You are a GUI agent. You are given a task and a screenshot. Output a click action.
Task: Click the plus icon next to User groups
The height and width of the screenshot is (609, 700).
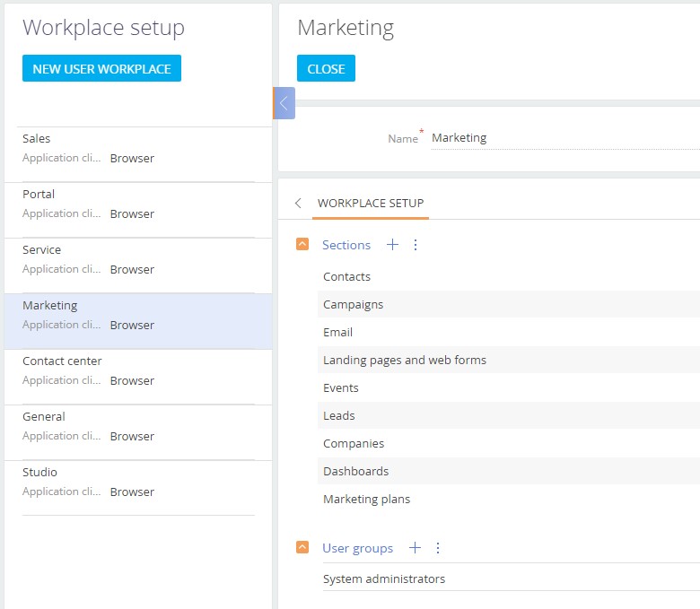click(x=415, y=548)
